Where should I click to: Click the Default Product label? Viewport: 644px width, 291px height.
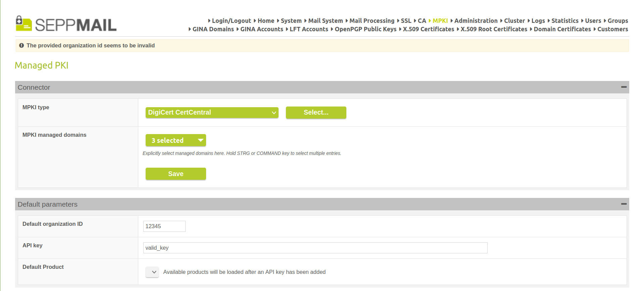[x=43, y=267]
